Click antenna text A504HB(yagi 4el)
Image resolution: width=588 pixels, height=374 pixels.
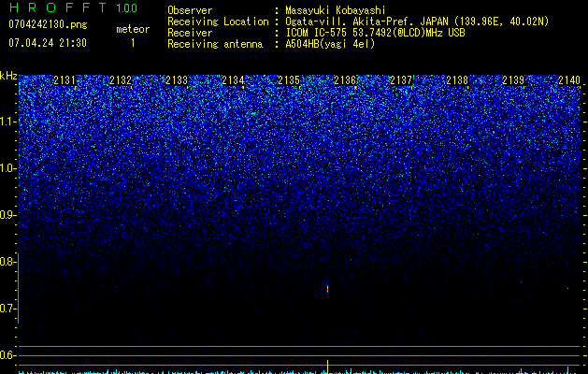click(330, 44)
